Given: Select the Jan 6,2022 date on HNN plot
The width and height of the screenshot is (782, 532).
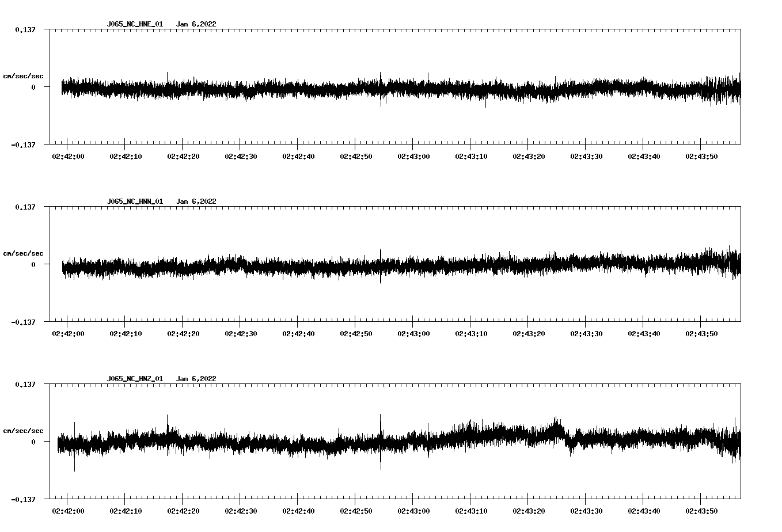Looking at the screenshot, I should [196, 202].
